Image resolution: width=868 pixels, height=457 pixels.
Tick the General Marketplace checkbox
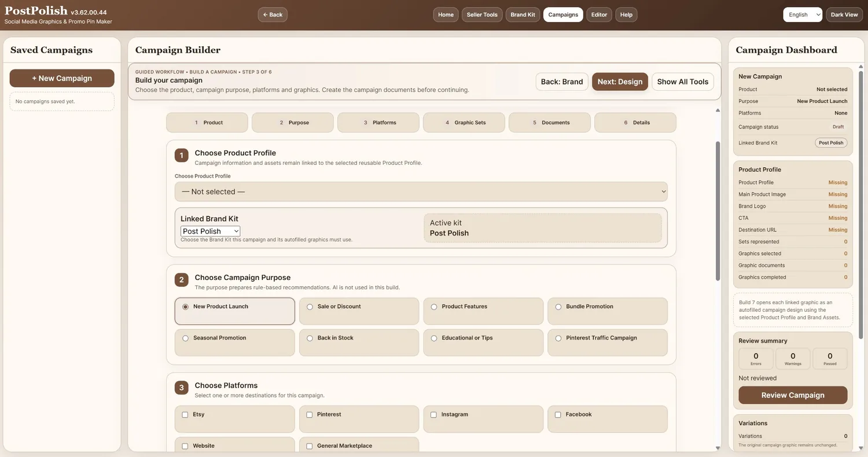coord(310,446)
